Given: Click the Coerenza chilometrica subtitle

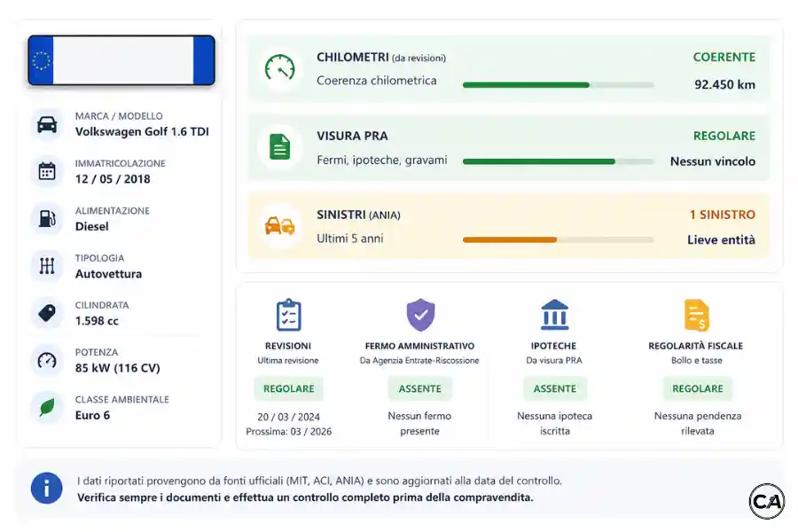Looking at the screenshot, I should tap(377, 81).
